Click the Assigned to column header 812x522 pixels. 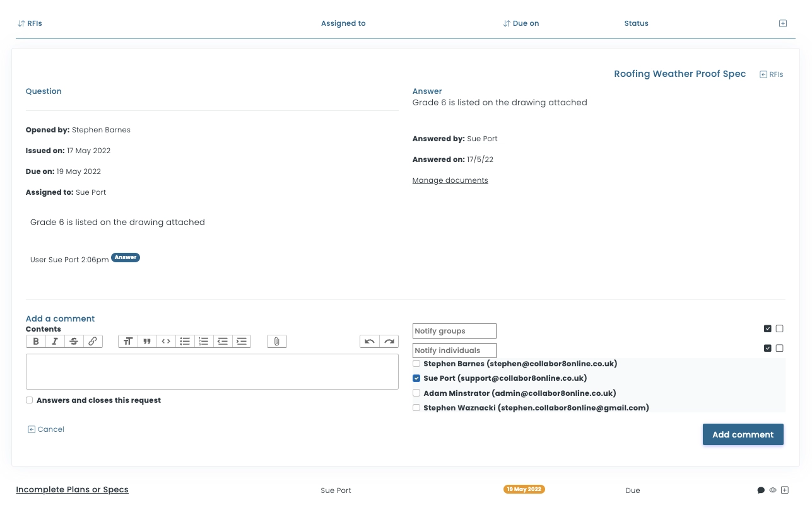pos(343,23)
